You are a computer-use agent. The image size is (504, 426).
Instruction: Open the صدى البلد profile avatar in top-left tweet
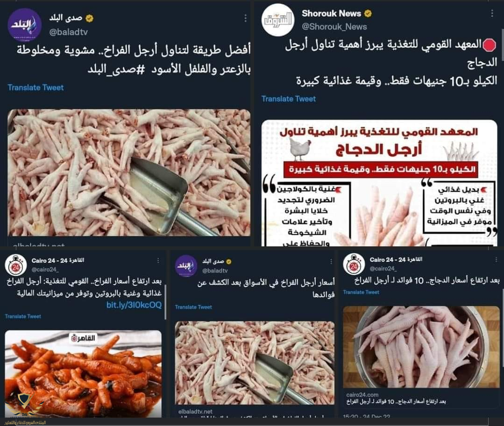tap(24, 25)
